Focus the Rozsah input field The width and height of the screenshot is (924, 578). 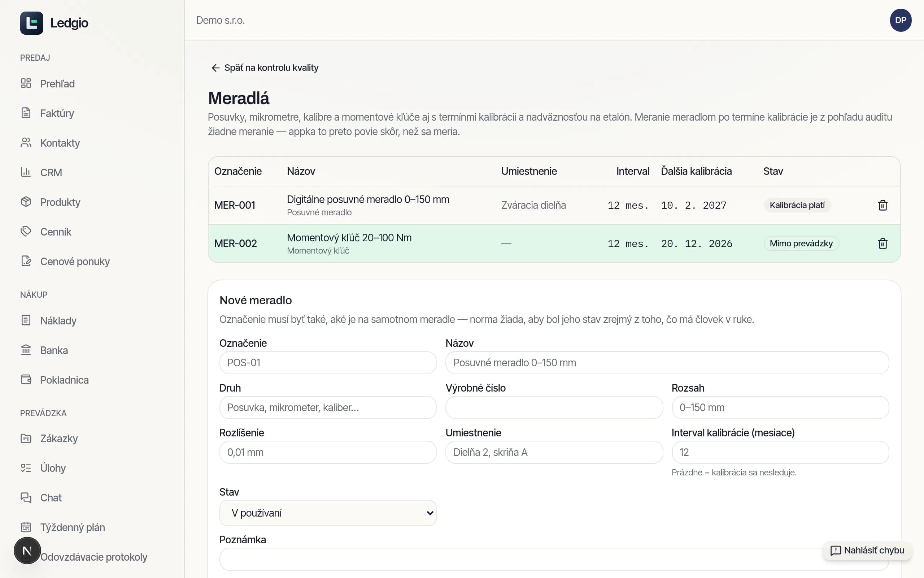780,407
